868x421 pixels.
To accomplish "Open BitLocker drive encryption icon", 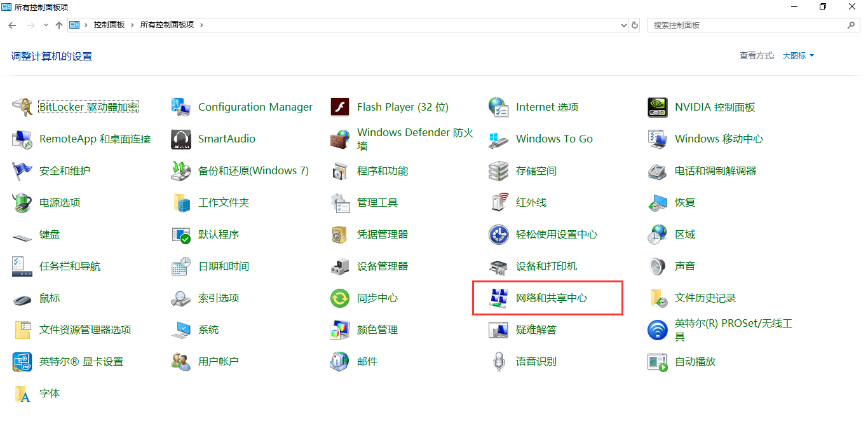I will 22,107.
